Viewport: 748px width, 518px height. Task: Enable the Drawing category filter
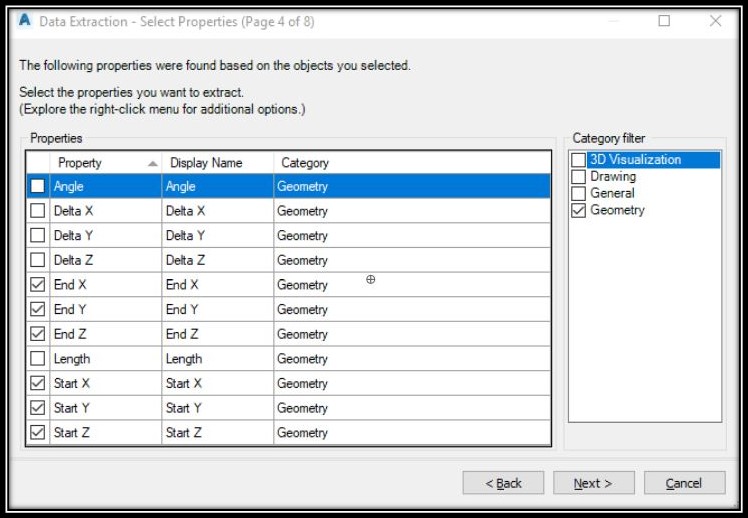[x=578, y=176]
